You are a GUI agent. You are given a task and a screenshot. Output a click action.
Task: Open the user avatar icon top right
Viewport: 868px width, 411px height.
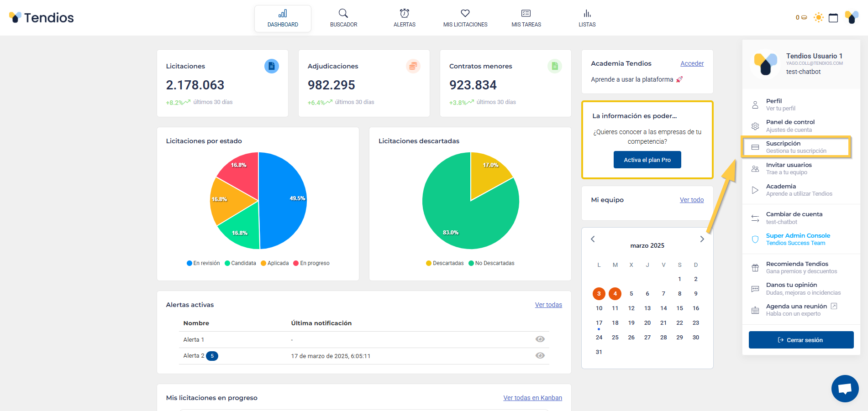(852, 17)
